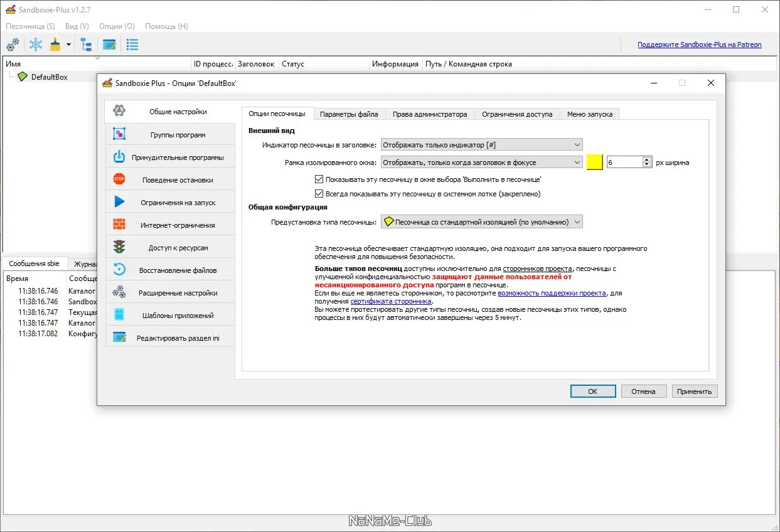Expand the broom cleanup dropdown arrow
The image size is (780, 532).
coord(68,45)
